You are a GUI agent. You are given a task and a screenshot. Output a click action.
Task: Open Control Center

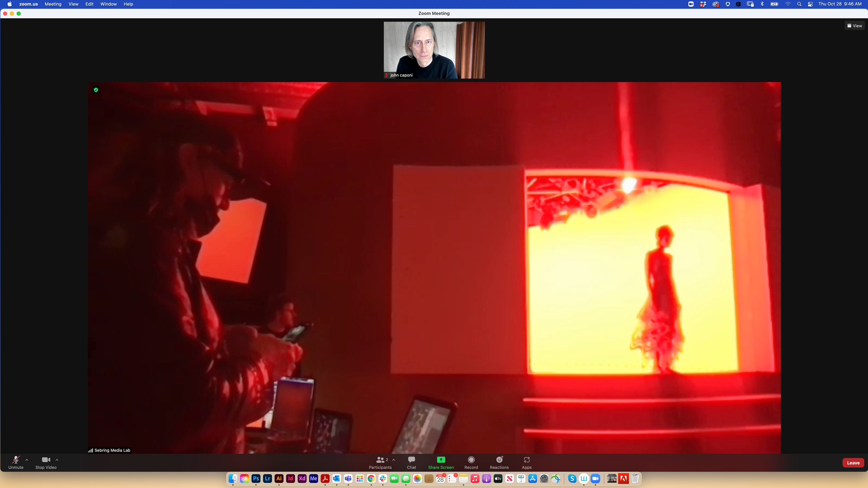810,4
